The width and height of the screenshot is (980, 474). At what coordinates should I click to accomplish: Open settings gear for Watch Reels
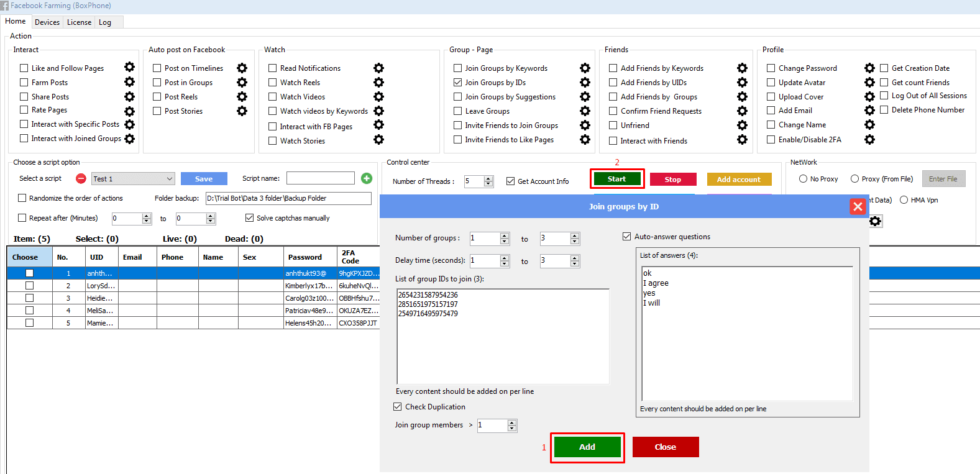[x=378, y=82]
